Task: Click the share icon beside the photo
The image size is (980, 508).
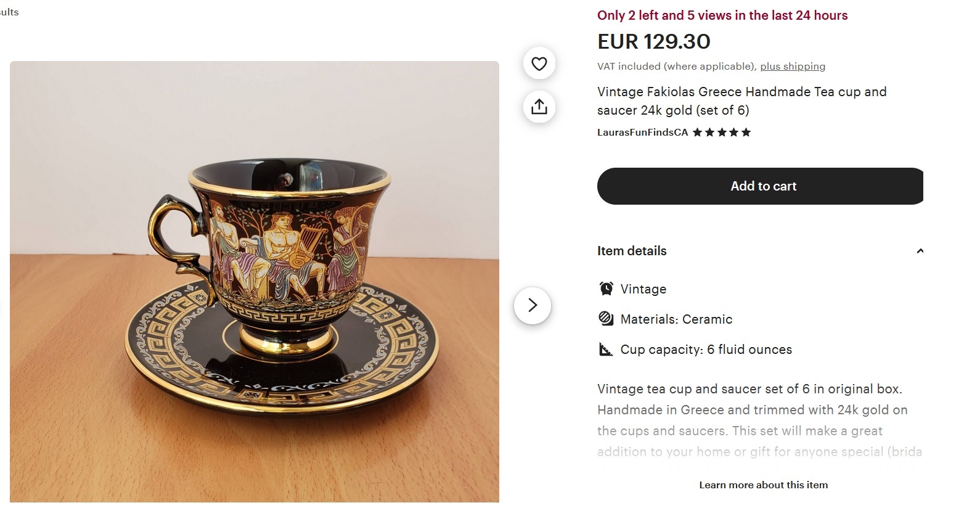Action: click(x=539, y=107)
